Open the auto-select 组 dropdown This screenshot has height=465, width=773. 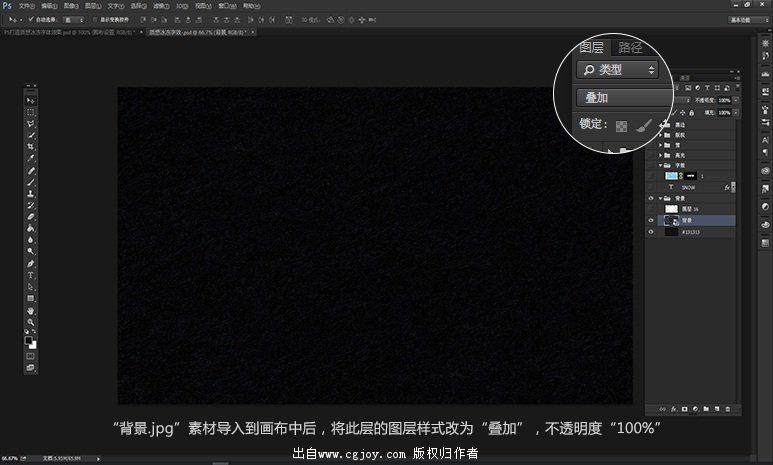(74, 20)
